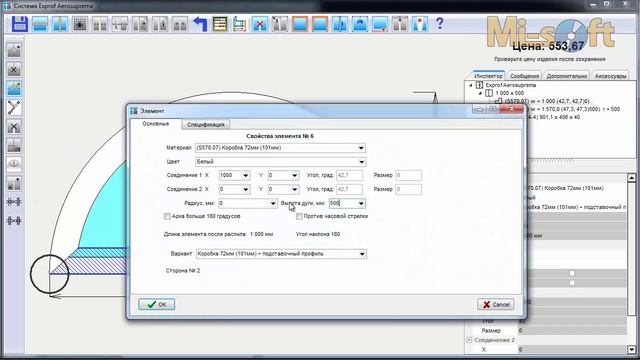Open the Материал dropdown
Screen dimensions: 640x360
361,148
